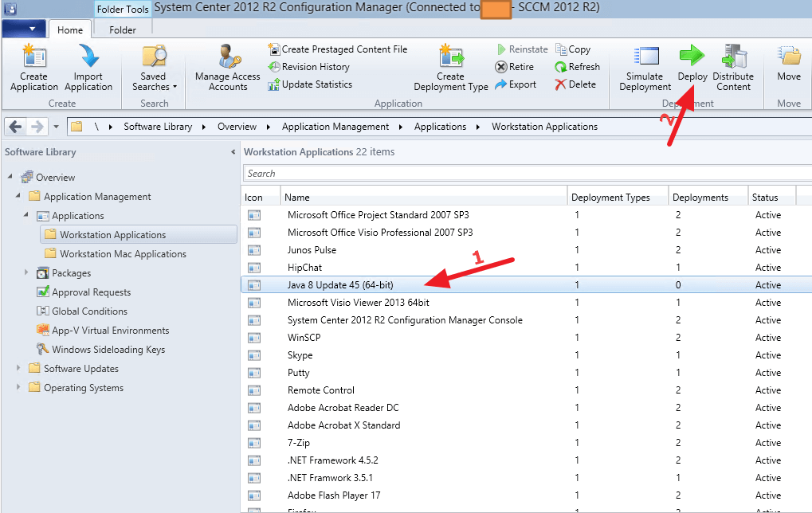
Task: Click the Create Application ribbon icon
Action: [x=34, y=57]
